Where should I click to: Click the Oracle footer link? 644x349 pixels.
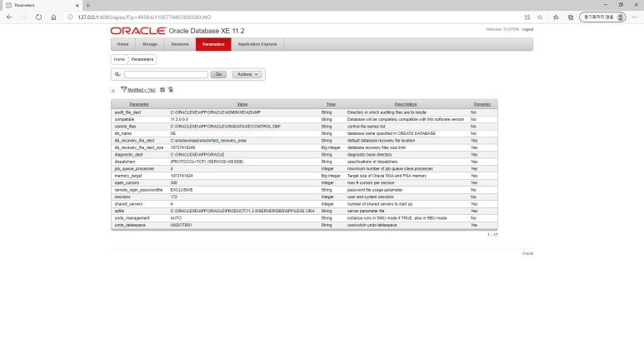(527, 253)
